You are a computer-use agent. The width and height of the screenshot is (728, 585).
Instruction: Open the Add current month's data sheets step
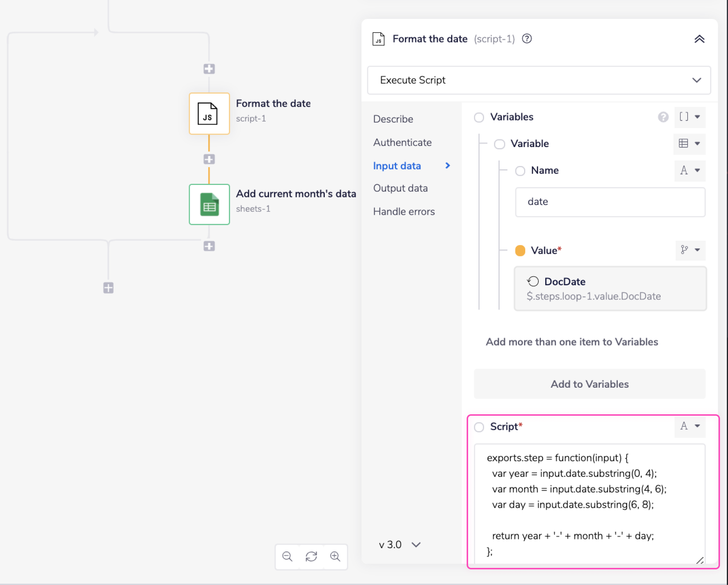coord(209,204)
